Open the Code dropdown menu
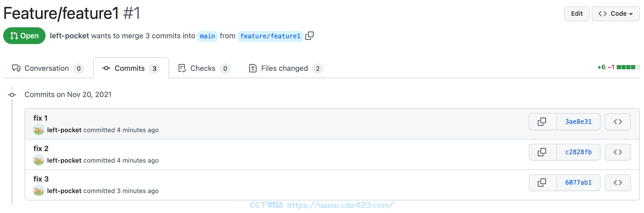This screenshot has height=213, width=644. 615,14
